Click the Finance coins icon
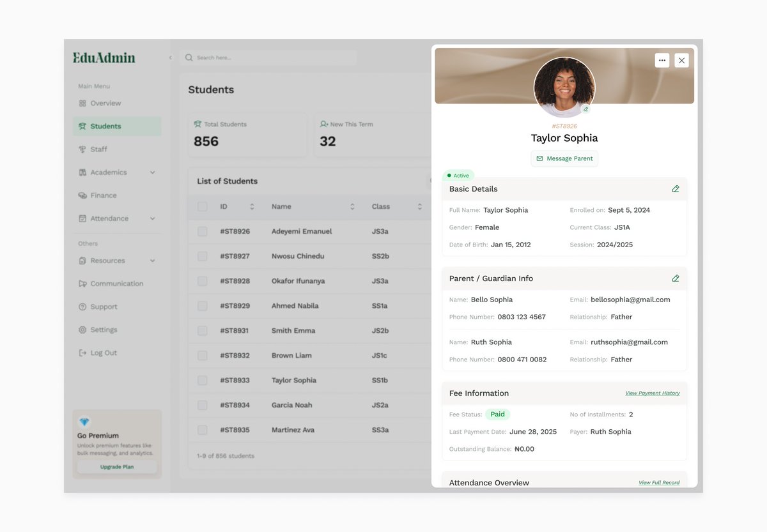Viewport: 767px width, 532px height. (82, 195)
